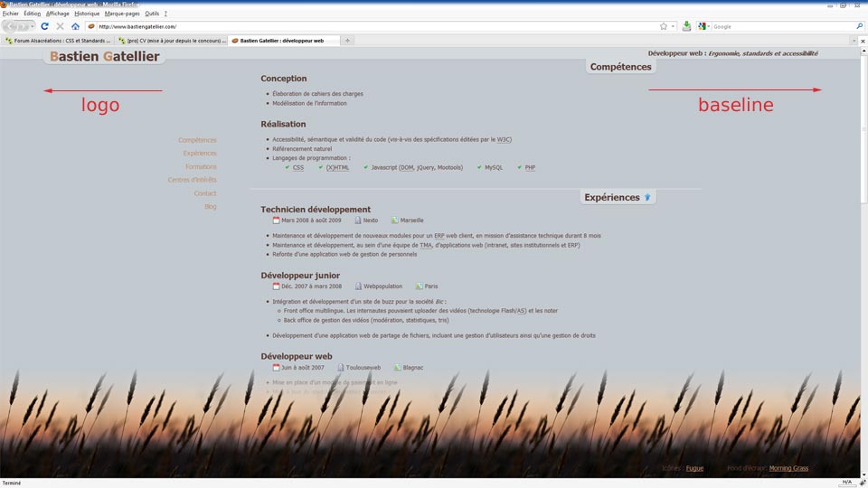
Task: Open the Fugue icons credit link
Action: click(694, 468)
